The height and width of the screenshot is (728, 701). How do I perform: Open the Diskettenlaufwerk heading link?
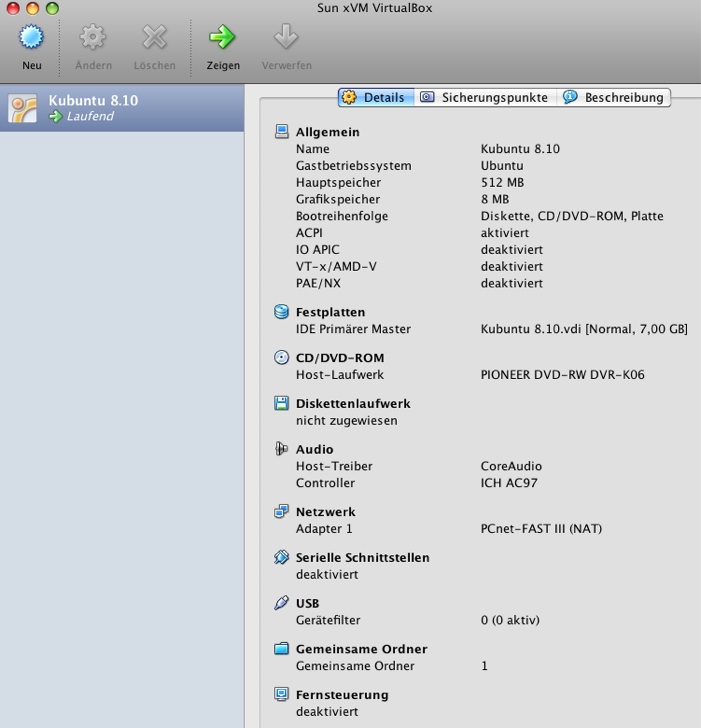pyautogui.click(x=353, y=403)
